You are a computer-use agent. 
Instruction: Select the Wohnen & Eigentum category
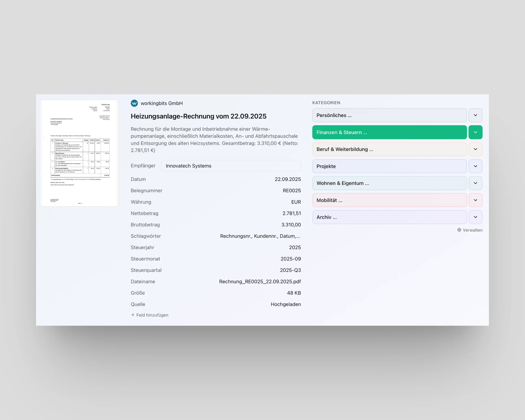pos(389,183)
